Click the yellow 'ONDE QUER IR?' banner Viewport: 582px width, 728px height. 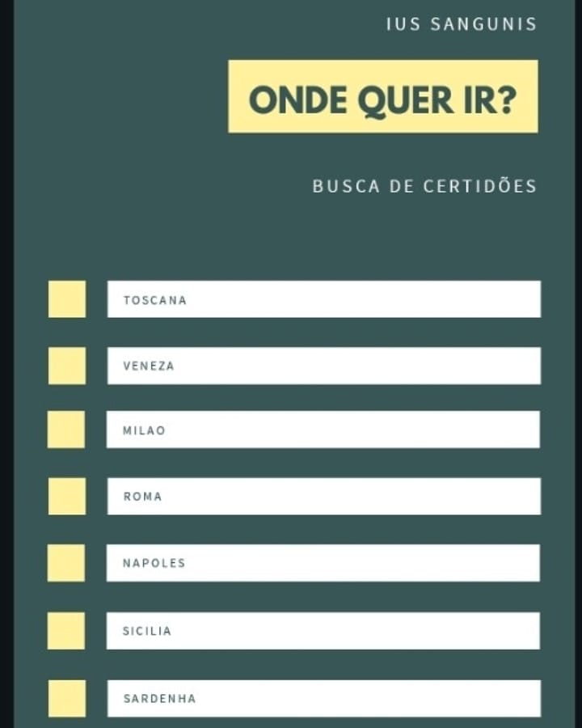click(x=383, y=96)
